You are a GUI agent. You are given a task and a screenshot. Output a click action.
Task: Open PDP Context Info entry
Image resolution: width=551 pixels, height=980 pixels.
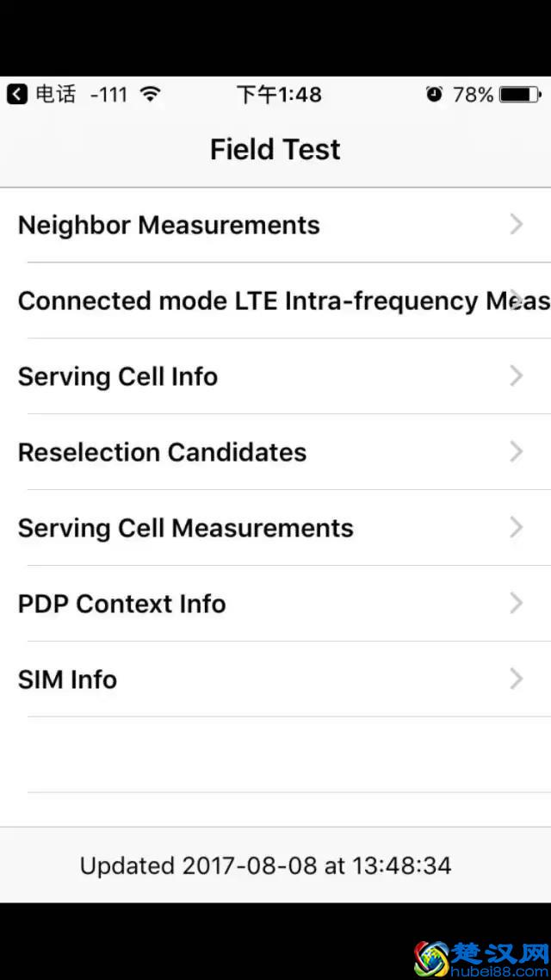coord(121,605)
